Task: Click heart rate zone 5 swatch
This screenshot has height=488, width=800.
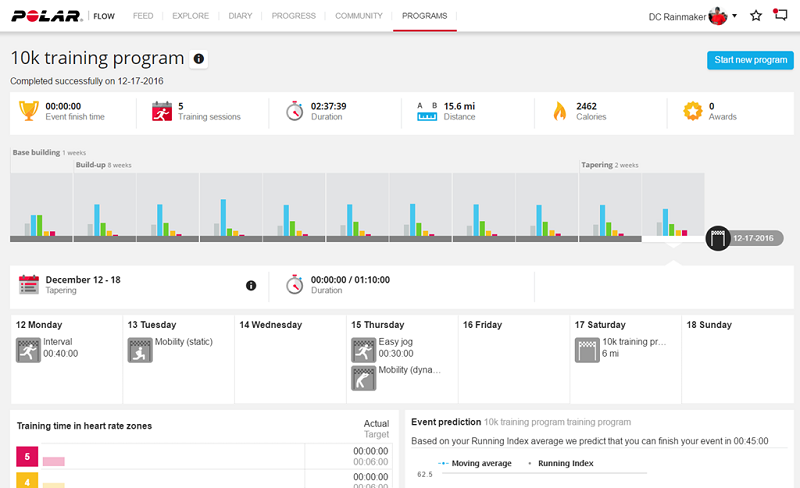Action: click(x=27, y=456)
